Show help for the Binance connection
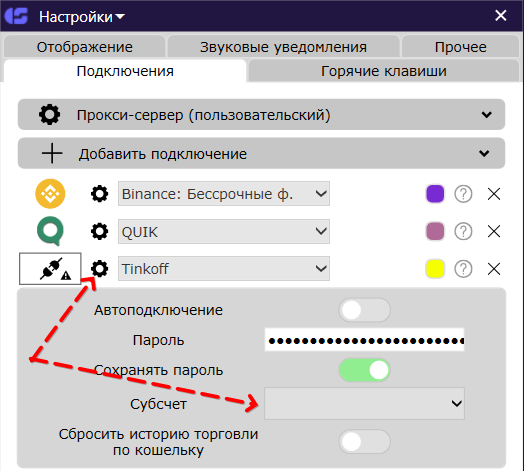The width and height of the screenshot is (524, 471). coord(463,194)
